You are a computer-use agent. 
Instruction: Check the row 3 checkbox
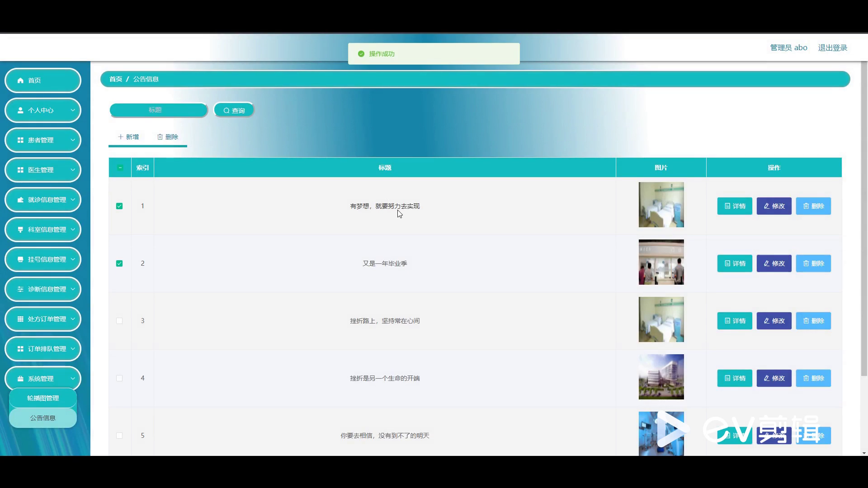119,321
